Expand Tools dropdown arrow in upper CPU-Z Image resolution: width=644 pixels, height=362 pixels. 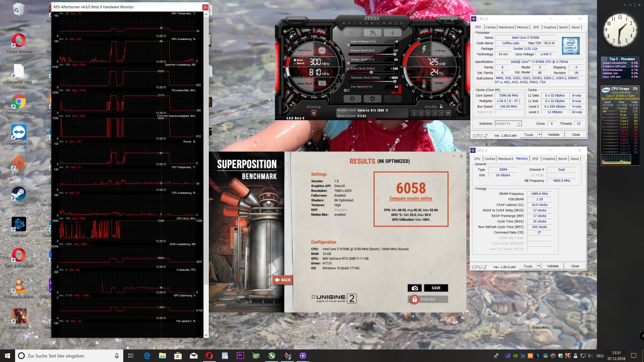[539, 134]
